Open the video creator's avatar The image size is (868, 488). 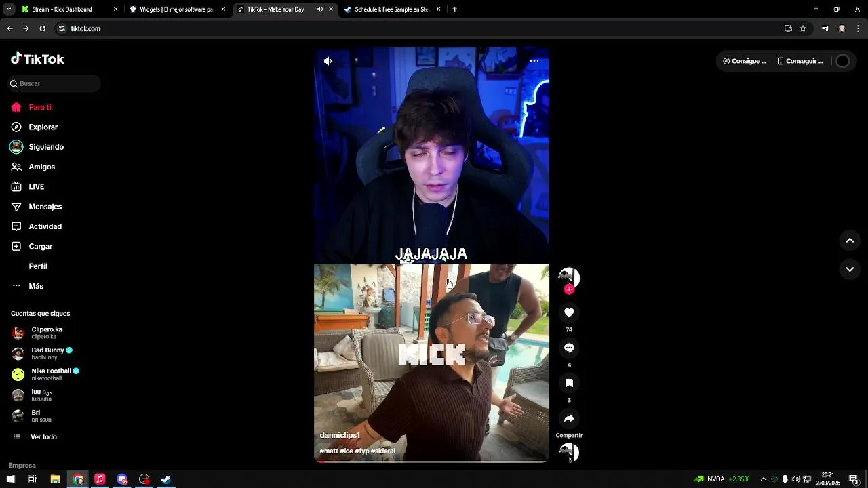pyautogui.click(x=568, y=276)
